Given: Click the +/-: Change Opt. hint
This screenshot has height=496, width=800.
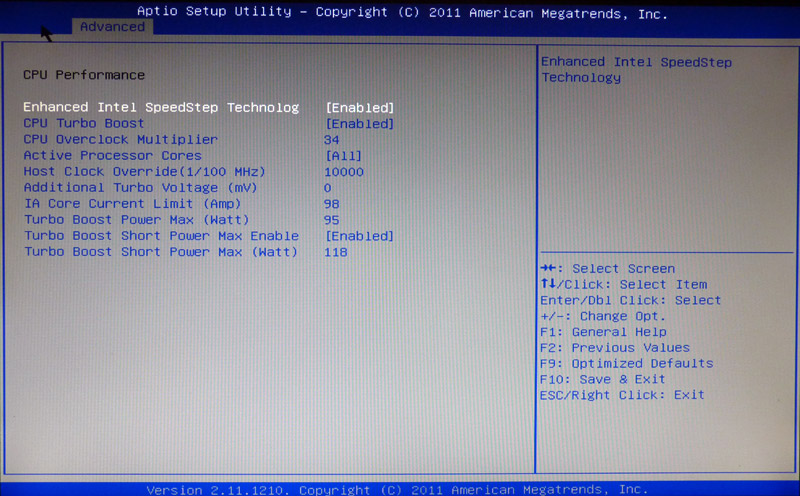Looking at the screenshot, I should [603, 316].
